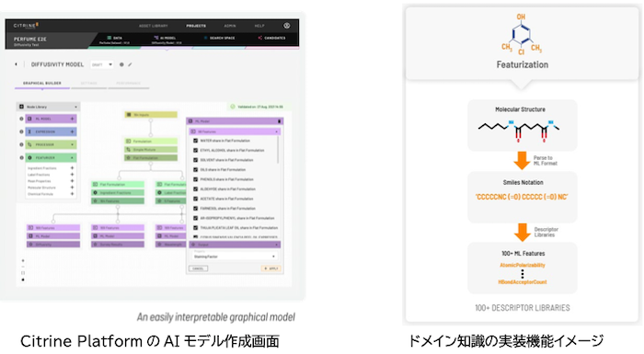Add Molecular Structure featurizer with plus
644x354 pixels.
point(73,188)
